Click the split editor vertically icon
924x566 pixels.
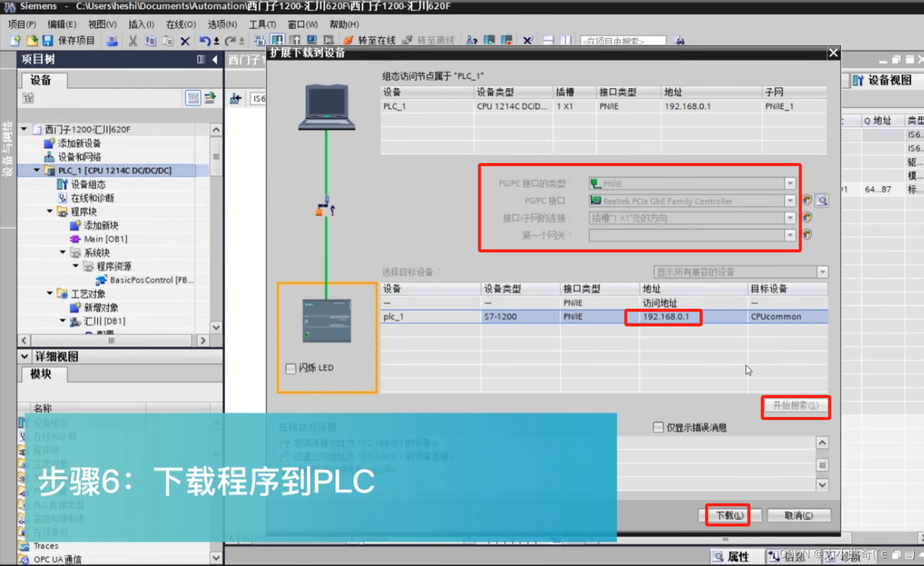(x=565, y=40)
